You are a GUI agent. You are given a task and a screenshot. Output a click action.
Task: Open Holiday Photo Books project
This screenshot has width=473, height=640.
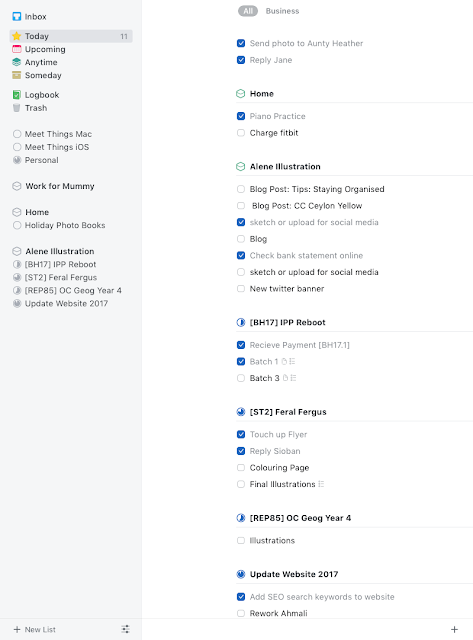click(x=65, y=225)
